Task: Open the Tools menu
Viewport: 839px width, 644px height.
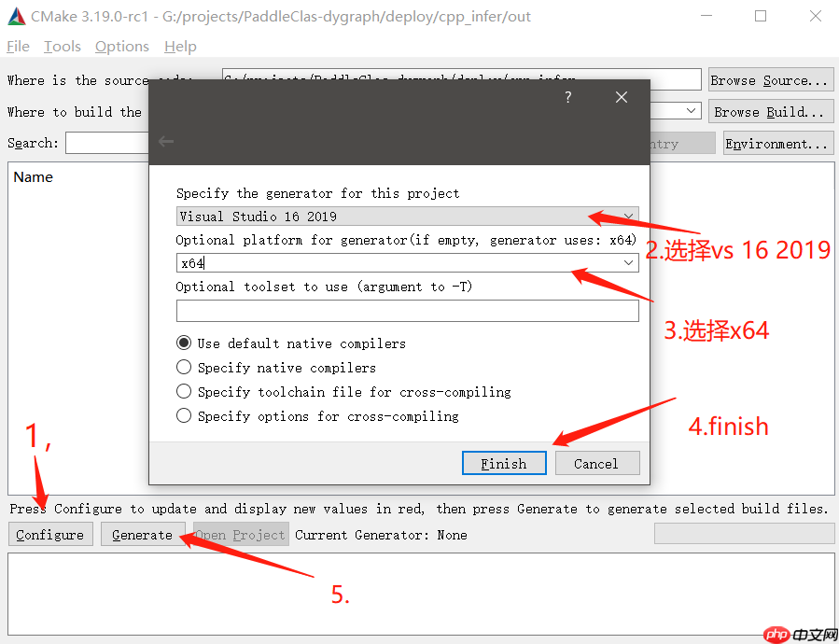Action: [x=62, y=46]
